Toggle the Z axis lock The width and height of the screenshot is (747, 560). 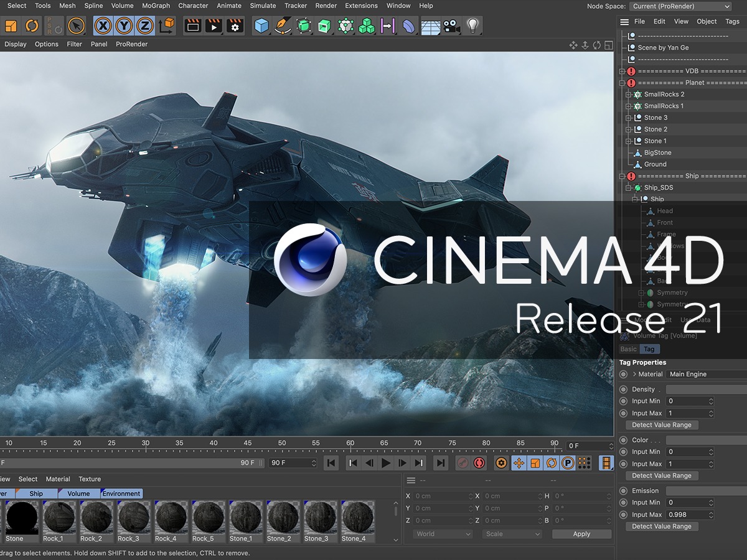[x=144, y=26]
